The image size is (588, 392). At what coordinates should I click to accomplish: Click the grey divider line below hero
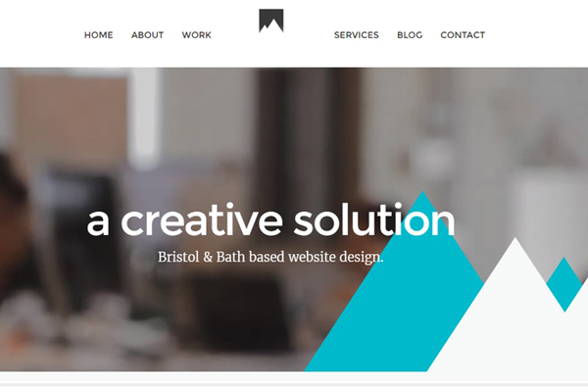[294, 384]
